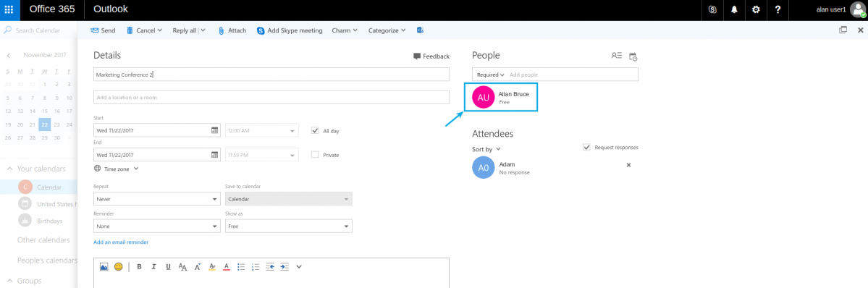Image resolution: width=868 pixels, height=288 pixels.
Task: Expand the Time zone options
Action: click(x=117, y=169)
